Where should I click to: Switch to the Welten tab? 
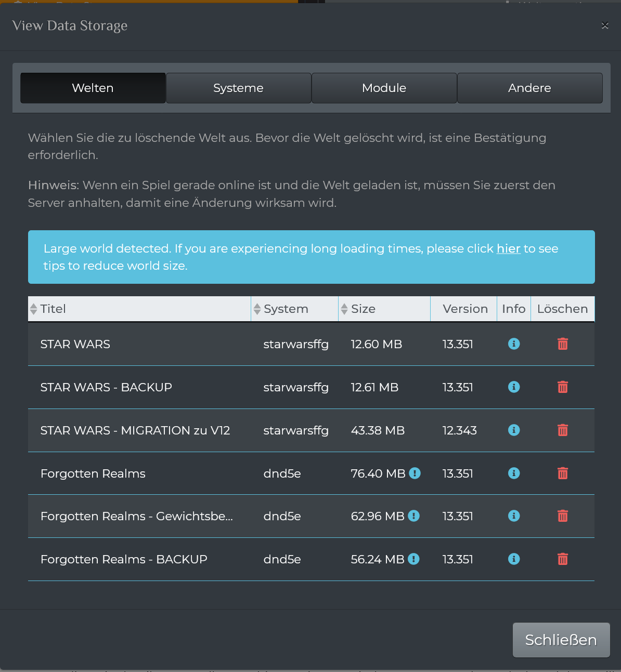93,88
